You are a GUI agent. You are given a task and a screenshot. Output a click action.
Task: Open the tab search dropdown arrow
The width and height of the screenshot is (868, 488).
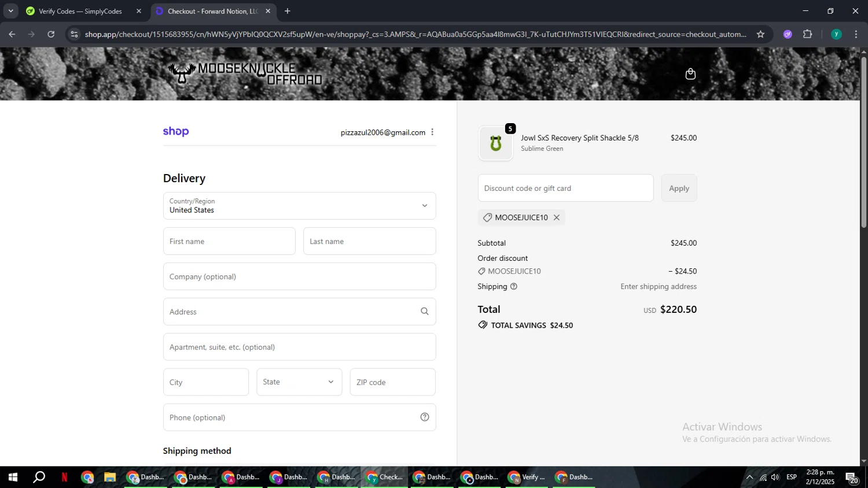coord(10,11)
